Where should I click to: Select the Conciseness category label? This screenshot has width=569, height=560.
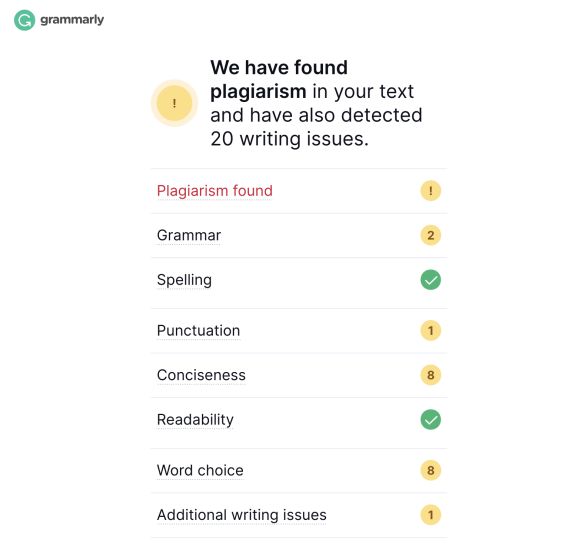pyautogui.click(x=201, y=375)
